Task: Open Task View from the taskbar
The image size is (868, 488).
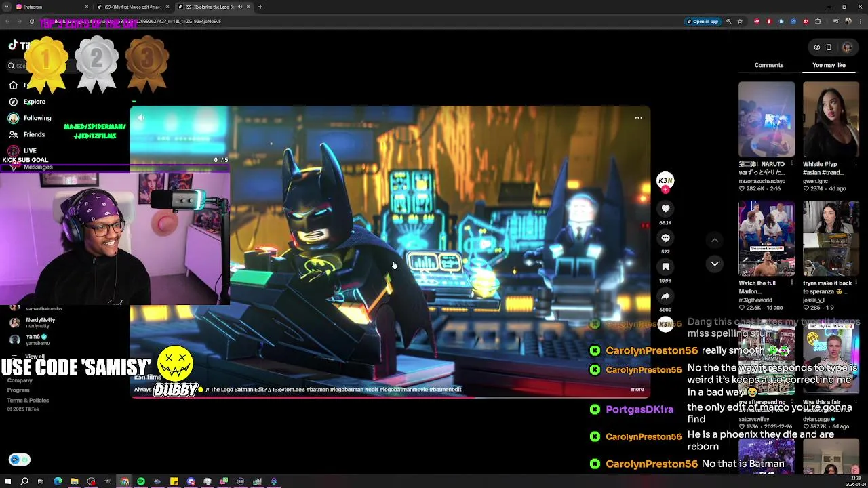Action: [x=41, y=481]
